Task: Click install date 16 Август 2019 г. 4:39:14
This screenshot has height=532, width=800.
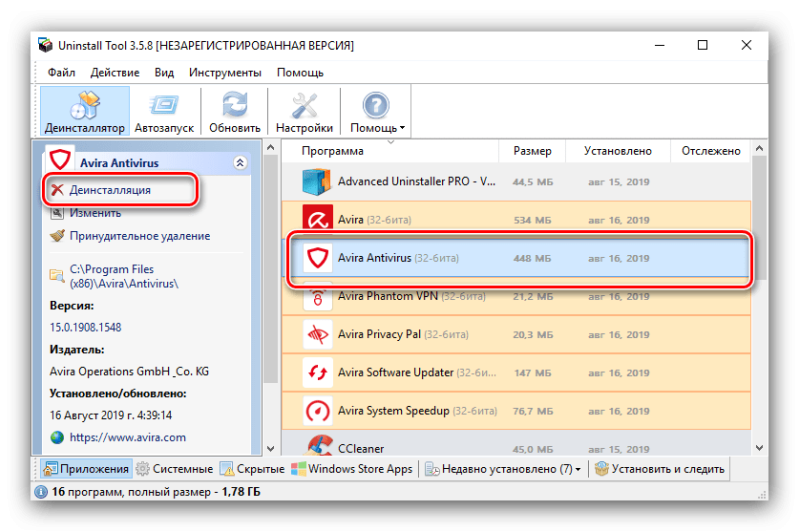Action: click(x=111, y=415)
